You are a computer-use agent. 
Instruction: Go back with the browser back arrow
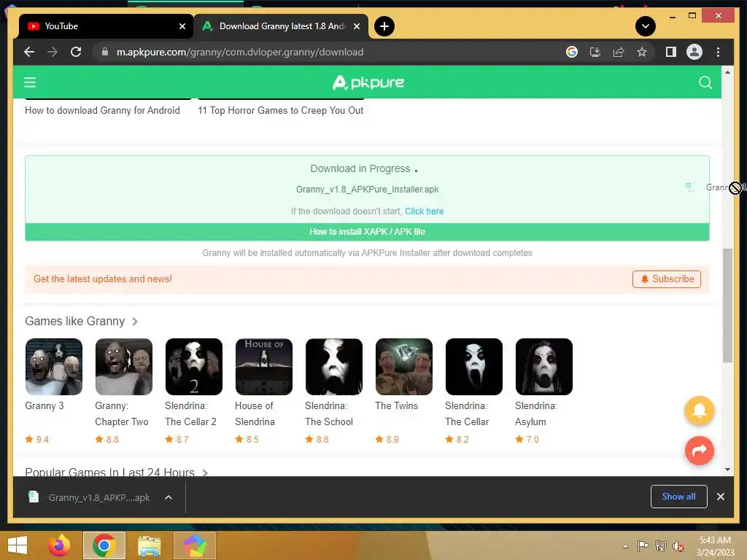click(29, 52)
